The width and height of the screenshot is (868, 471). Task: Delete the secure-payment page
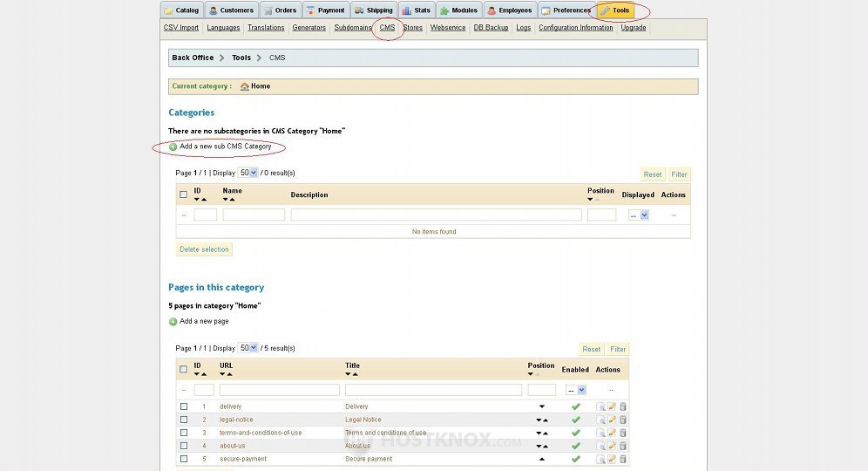(623, 459)
